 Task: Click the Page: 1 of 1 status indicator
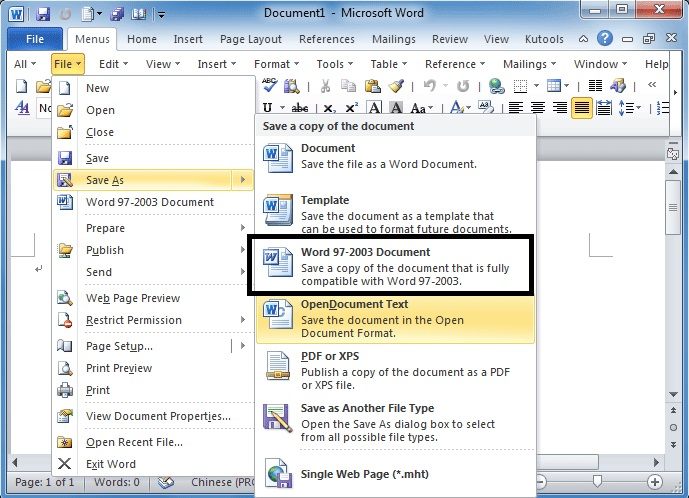(44, 482)
